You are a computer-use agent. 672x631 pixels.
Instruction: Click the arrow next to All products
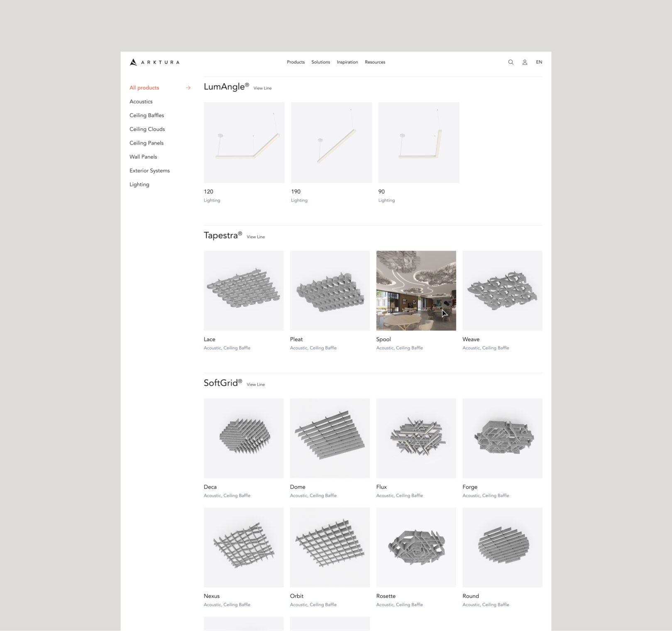click(x=188, y=88)
